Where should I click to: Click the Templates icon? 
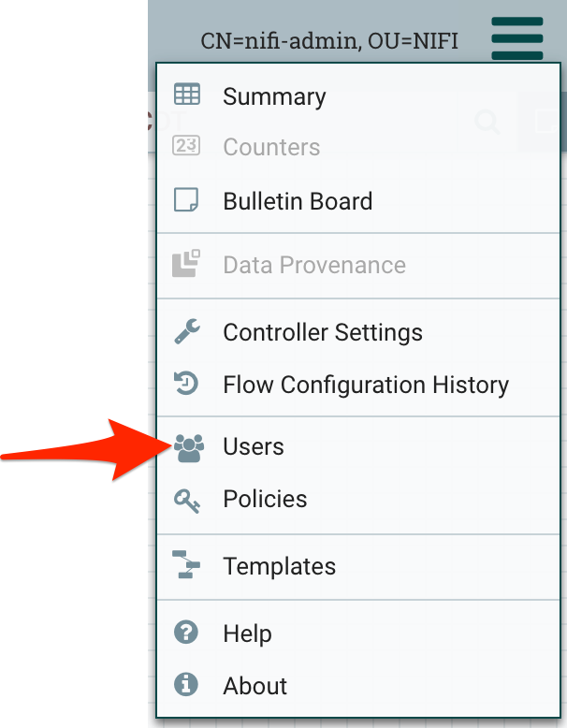click(x=187, y=565)
